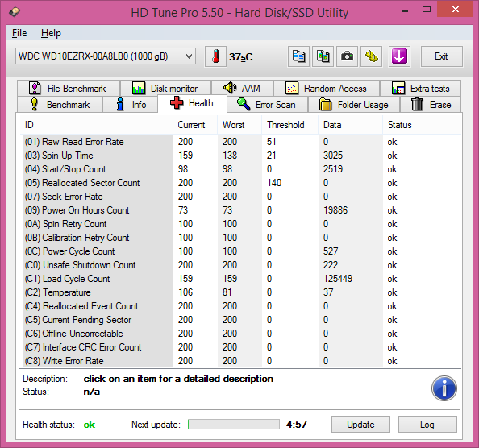Save screenshot with the camera icon
Viewport: 479px width, 448px height.
click(x=347, y=56)
